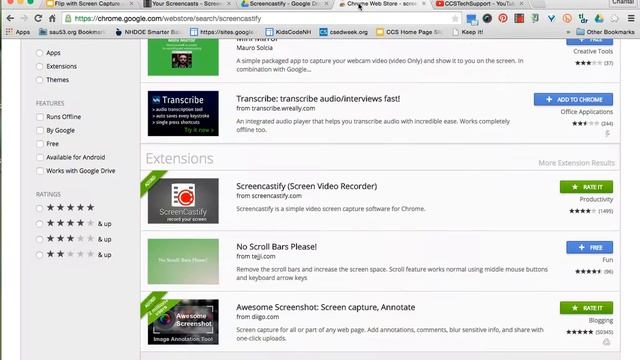
Task: Click Free button for No Scroll Bars
Action: click(589, 247)
